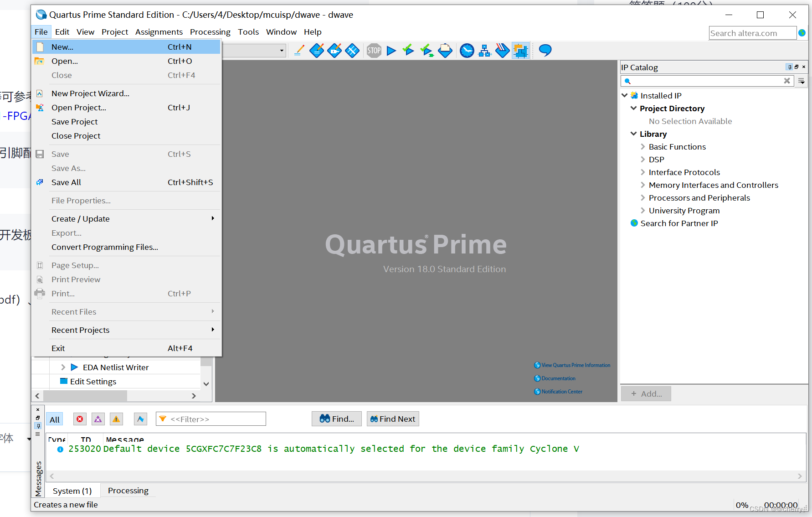Open the Programmer striped diamond icon

(x=502, y=51)
